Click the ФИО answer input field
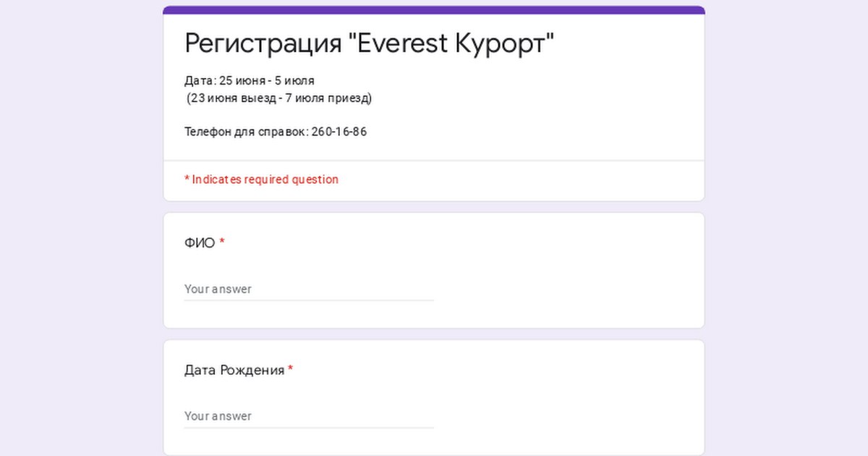This screenshot has width=868, height=456. pyautogui.click(x=309, y=289)
